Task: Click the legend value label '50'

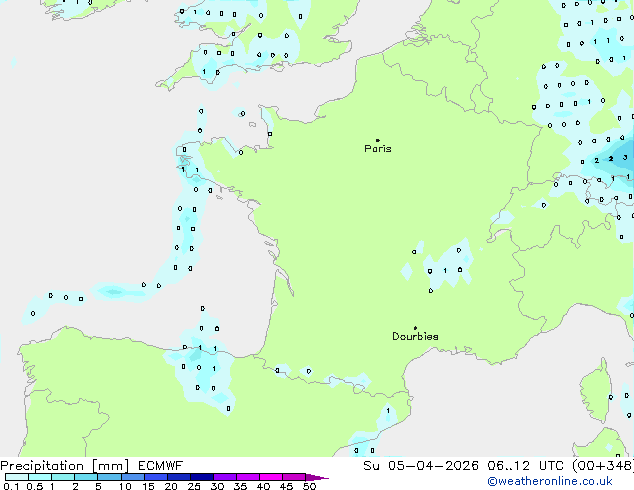Action: 309,486
